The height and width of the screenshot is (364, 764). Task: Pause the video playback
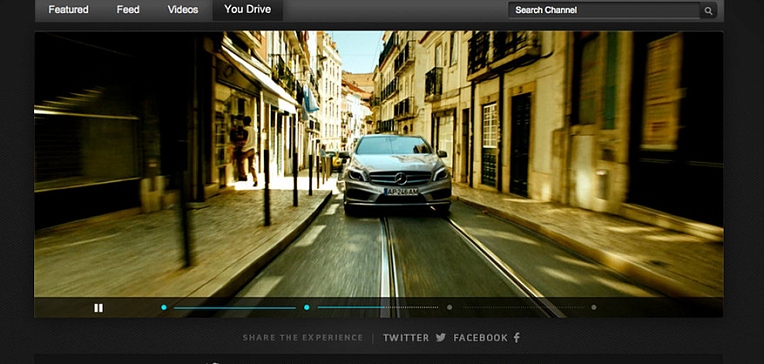point(98,308)
